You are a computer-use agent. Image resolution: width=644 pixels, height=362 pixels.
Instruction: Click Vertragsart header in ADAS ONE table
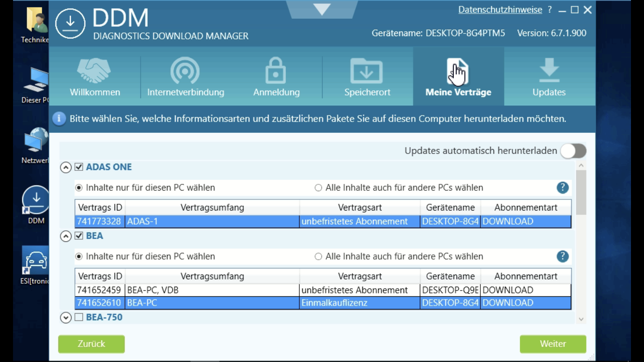pos(360,208)
